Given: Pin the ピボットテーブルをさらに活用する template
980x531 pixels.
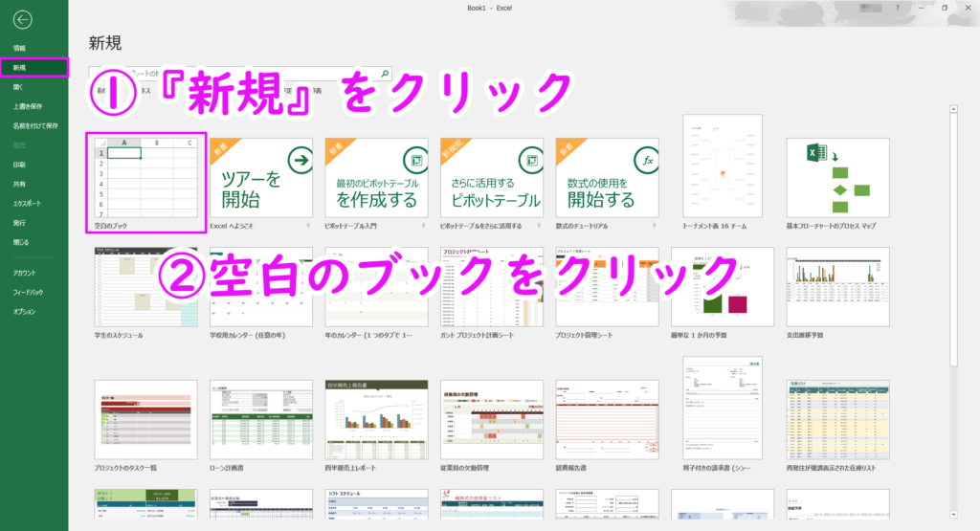Looking at the screenshot, I should click(x=539, y=226).
